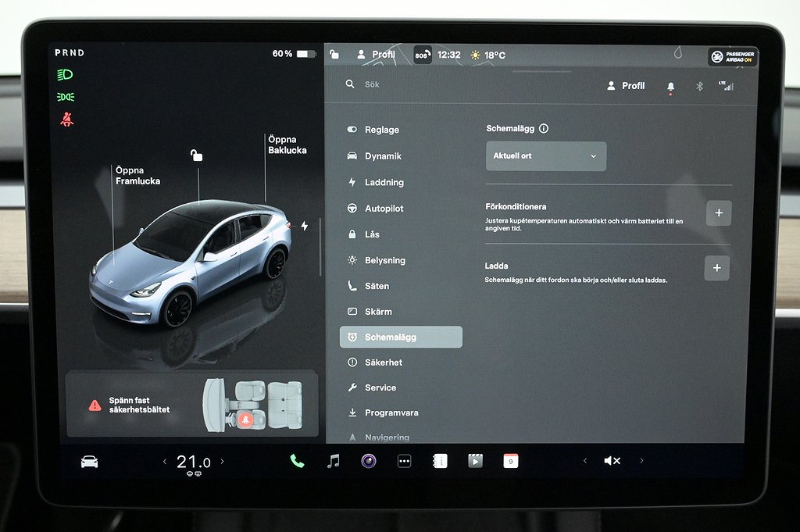Image resolution: width=800 pixels, height=532 pixels.
Task: Toggle the unlock icon above the car
Action: 196,155
